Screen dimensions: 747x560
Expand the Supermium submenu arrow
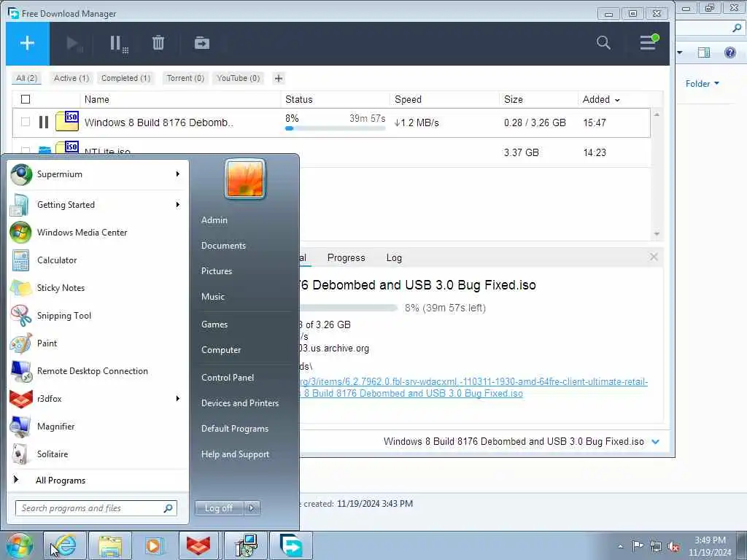point(178,174)
